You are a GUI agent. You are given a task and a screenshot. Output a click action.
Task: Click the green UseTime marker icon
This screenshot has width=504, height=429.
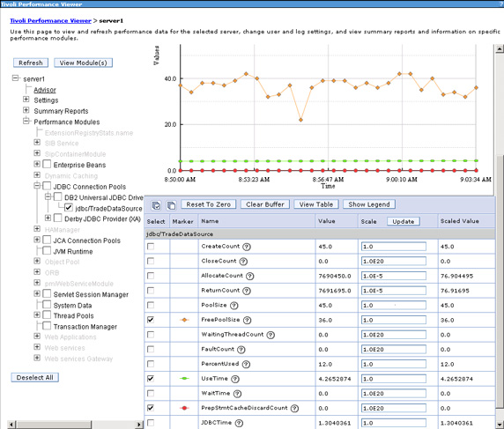click(x=184, y=379)
